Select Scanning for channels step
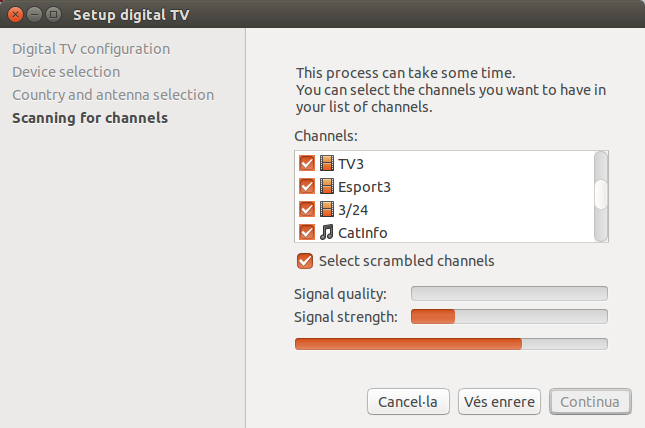This screenshot has width=645, height=428. [x=90, y=118]
